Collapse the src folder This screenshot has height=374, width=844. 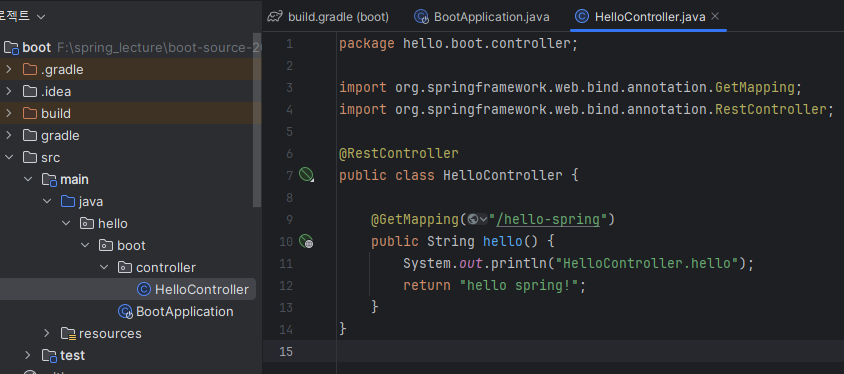click(9, 158)
